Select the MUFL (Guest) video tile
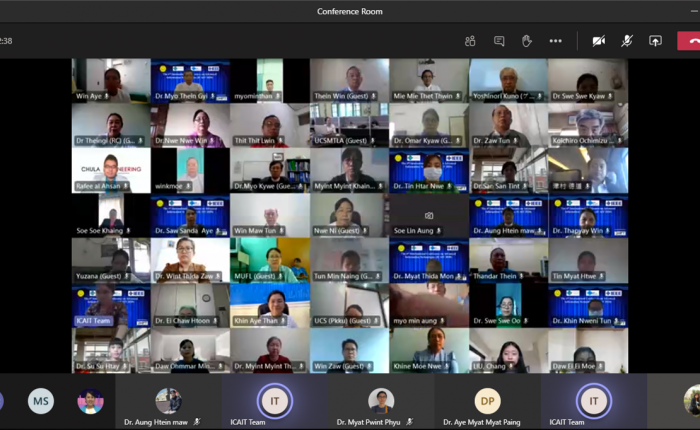The image size is (700, 430). (x=269, y=258)
